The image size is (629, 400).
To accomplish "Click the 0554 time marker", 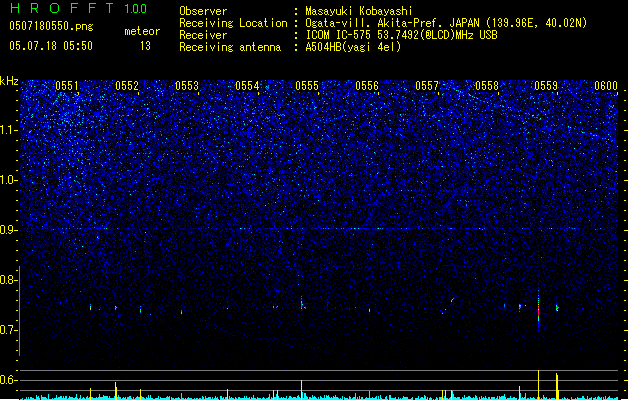I will coord(247,86).
